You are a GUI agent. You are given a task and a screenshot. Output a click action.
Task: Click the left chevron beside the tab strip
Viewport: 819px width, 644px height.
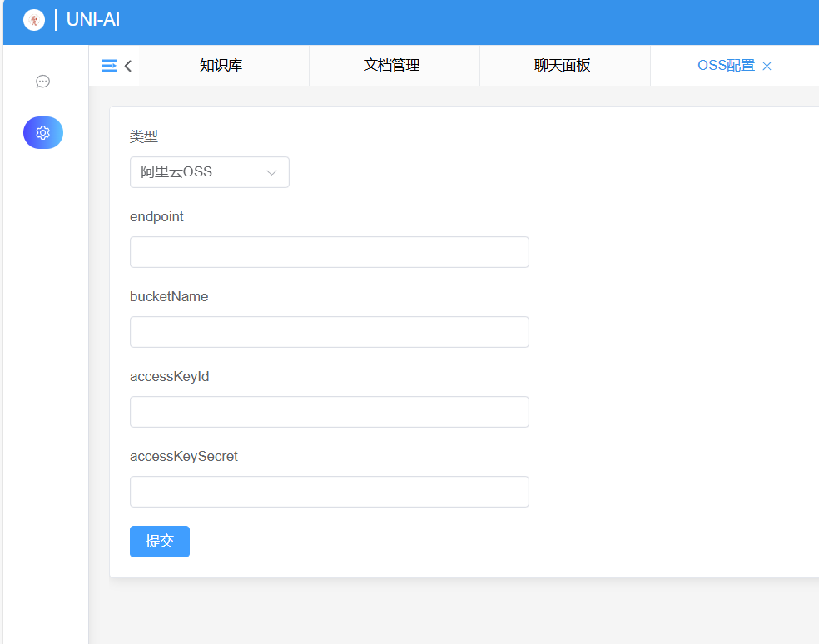click(127, 65)
